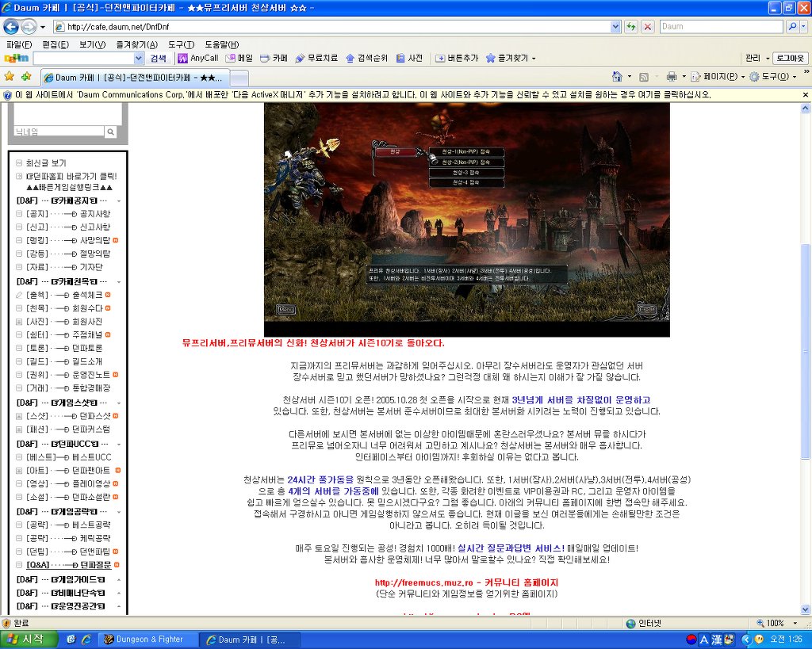Screen dimensions: 812x649
Task: Click the Add to Favorites star-plus icon
Action: click(x=26, y=77)
